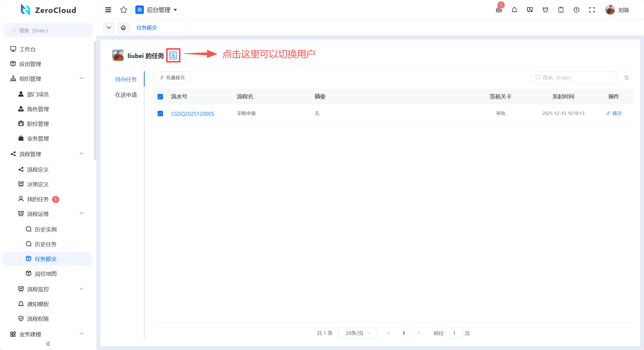The width and height of the screenshot is (644, 350).
Task: Switch to the 在途申请 tab
Action: pos(126,95)
